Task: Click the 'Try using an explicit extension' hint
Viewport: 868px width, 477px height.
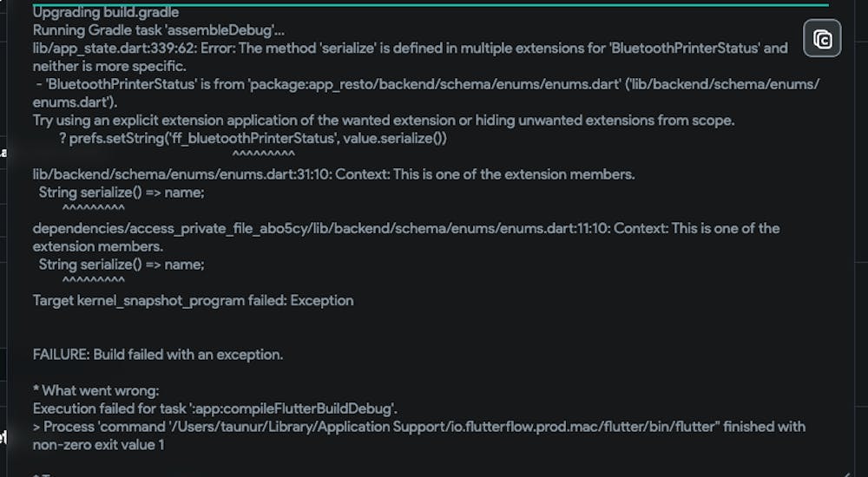Action: point(384,121)
